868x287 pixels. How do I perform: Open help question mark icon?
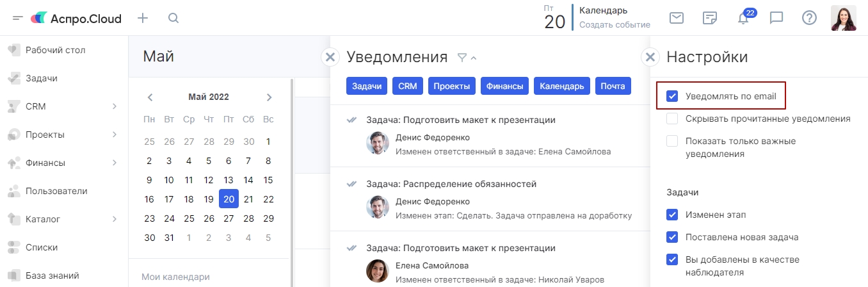click(809, 18)
